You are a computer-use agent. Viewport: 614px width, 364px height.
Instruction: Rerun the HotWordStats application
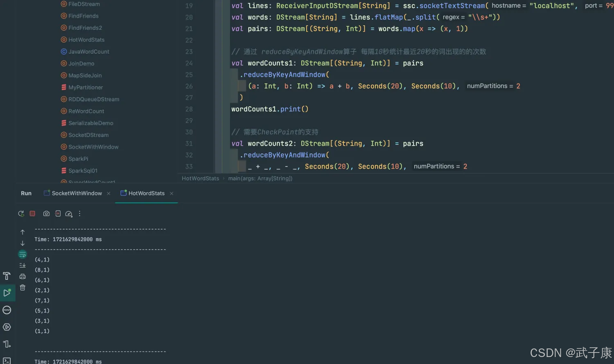(x=21, y=213)
